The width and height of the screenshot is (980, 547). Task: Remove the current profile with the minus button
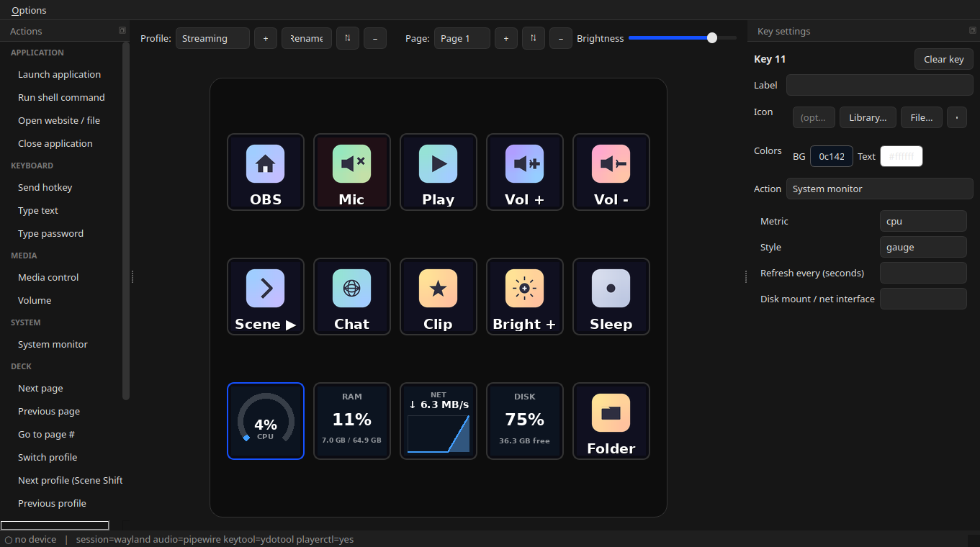pyautogui.click(x=375, y=38)
